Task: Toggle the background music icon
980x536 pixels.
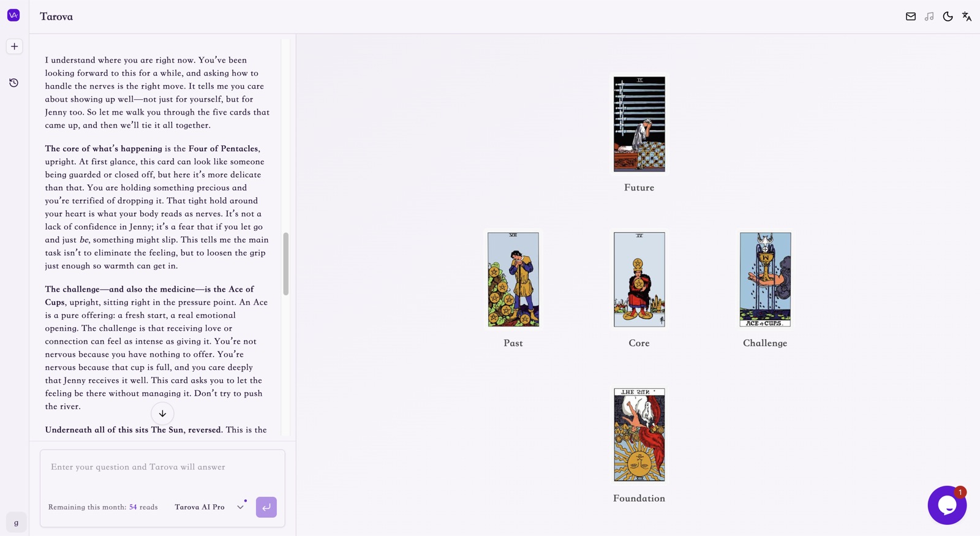Action: tap(929, 17)
